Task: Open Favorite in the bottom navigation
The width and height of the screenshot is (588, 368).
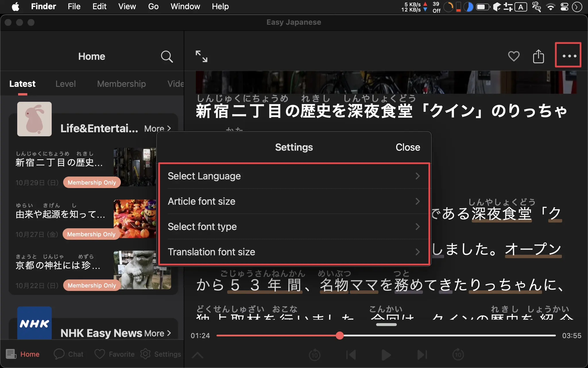Action: point(115,354)
